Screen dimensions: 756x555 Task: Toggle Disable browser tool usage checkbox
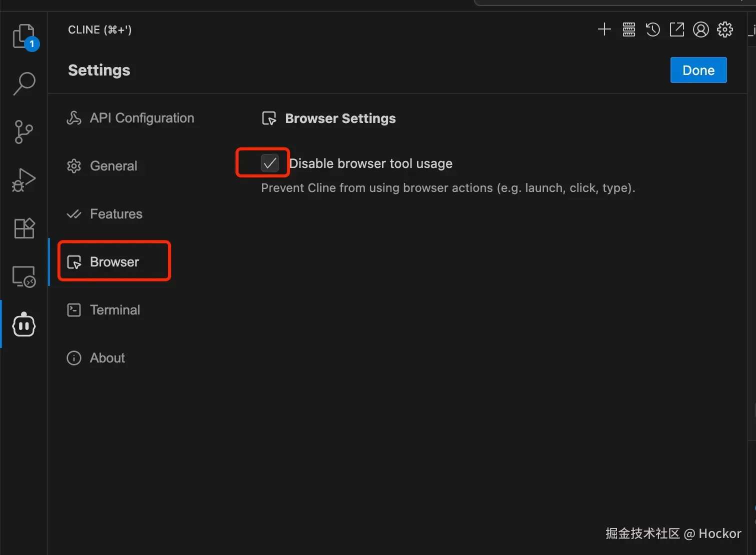[270, 163]
